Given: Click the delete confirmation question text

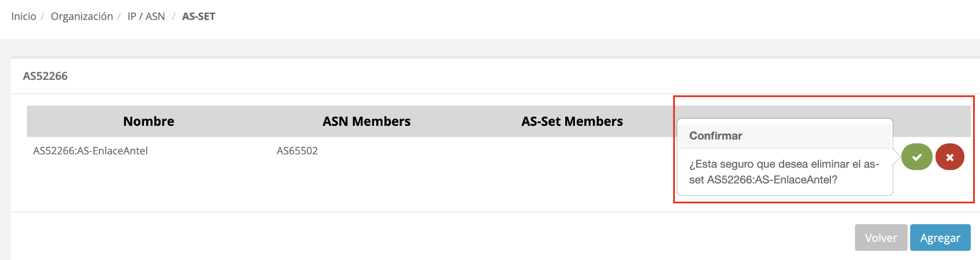Looking at the screenshot, I should [x=784, y=172].
